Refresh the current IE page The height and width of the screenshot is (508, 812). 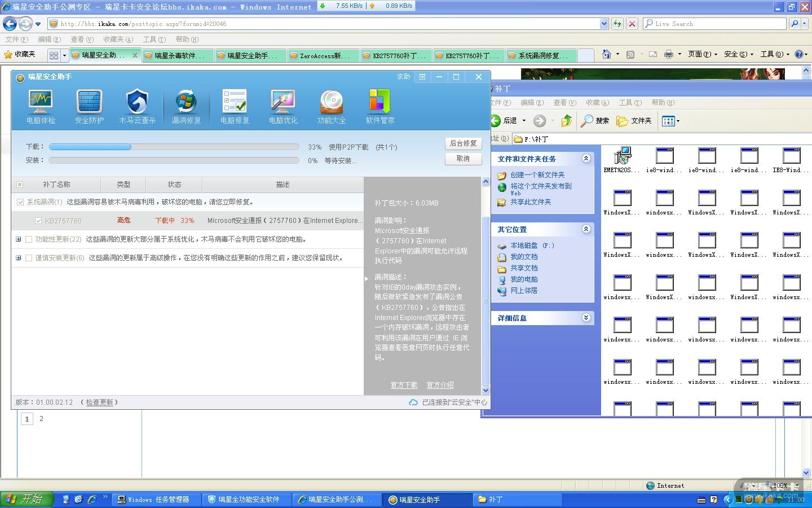pyautogui.click(x=617, y=24)
